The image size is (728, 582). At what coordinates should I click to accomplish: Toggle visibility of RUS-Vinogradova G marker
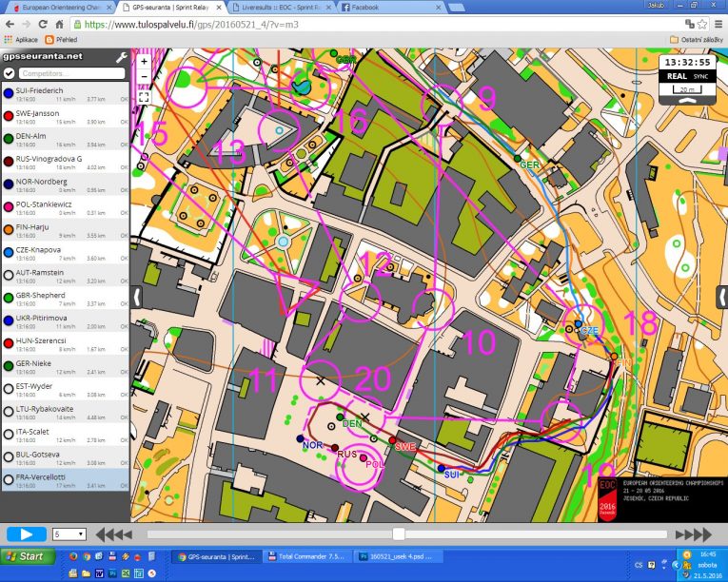click(x=9, y=162)
